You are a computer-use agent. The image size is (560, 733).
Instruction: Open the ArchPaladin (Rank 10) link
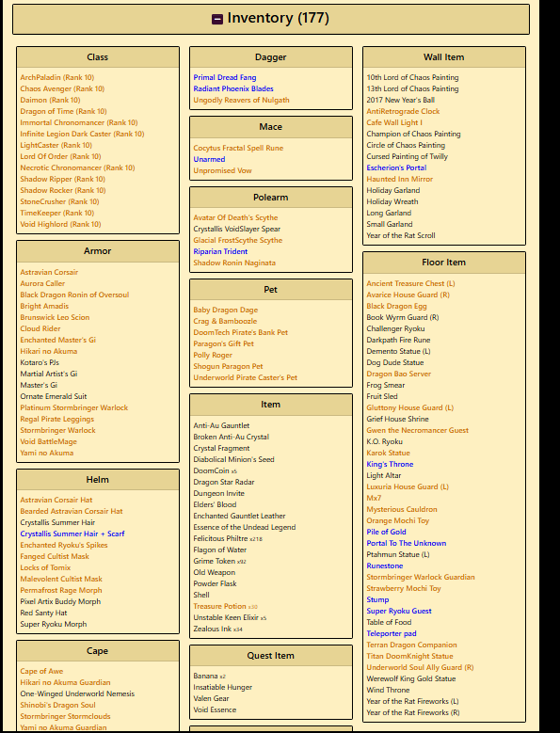(57, 77)
